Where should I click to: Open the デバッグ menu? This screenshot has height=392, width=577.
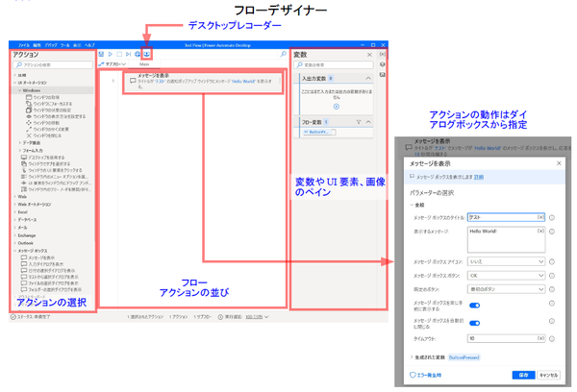[51, 45]
